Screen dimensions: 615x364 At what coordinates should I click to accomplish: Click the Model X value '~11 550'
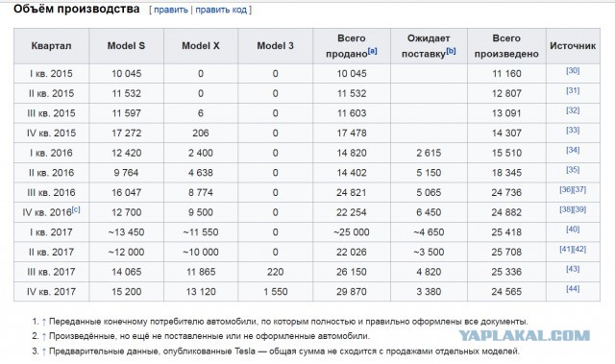pos(201,232)
